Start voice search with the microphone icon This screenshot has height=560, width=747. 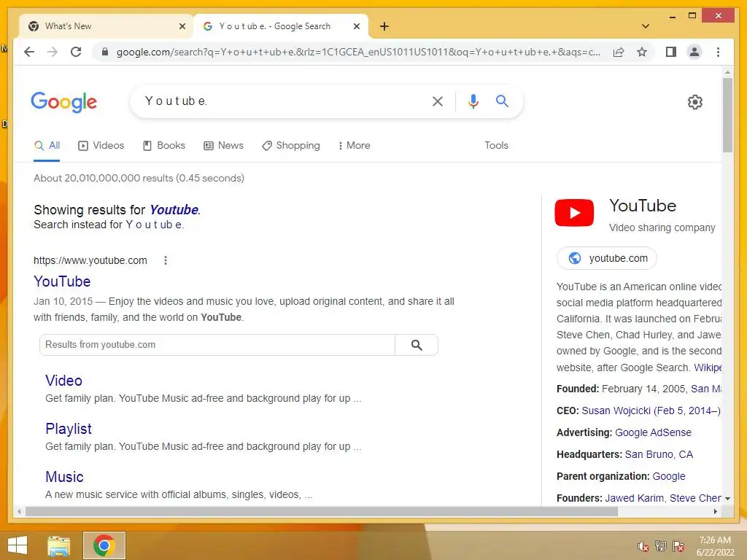[473, 101]
